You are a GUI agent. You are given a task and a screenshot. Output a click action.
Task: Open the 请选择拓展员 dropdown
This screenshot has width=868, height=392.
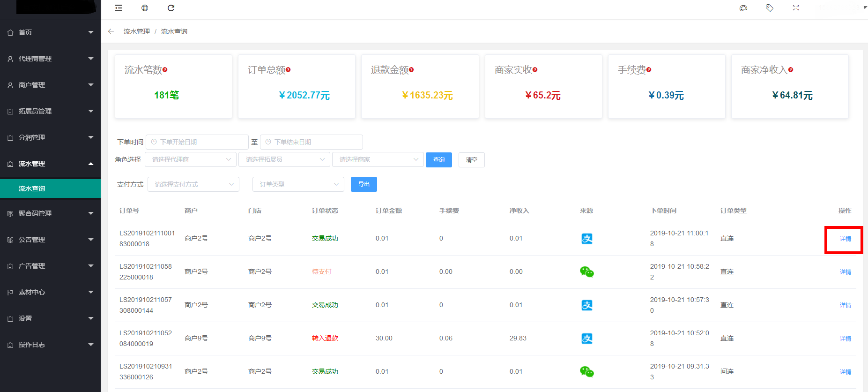[x=284, y=159]
